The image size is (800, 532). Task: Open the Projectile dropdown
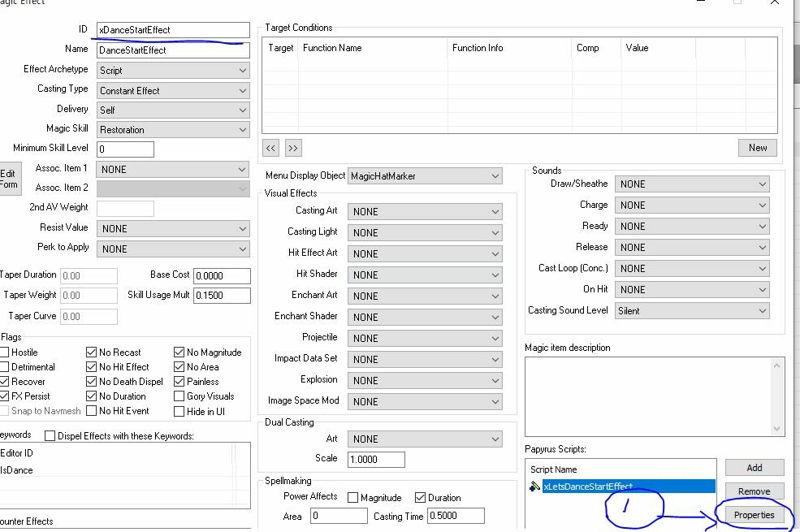click(x=425, y=338)
